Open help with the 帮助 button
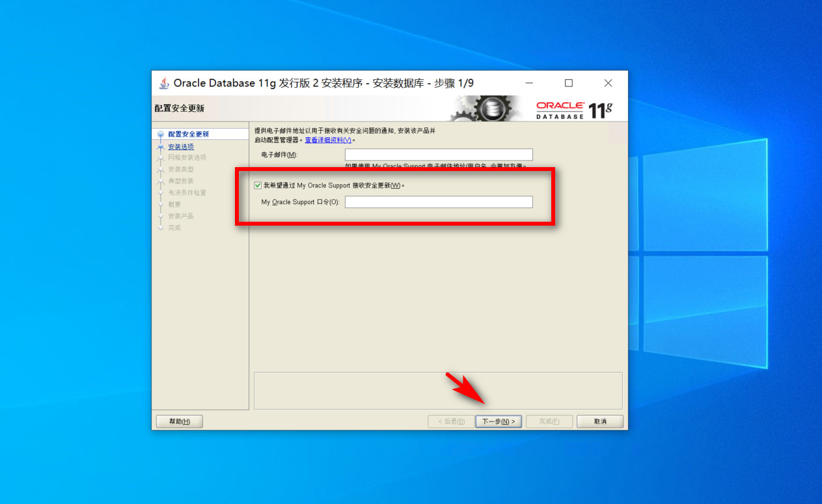822x504 pixels. pyautogui.click(x=179, y=421)
